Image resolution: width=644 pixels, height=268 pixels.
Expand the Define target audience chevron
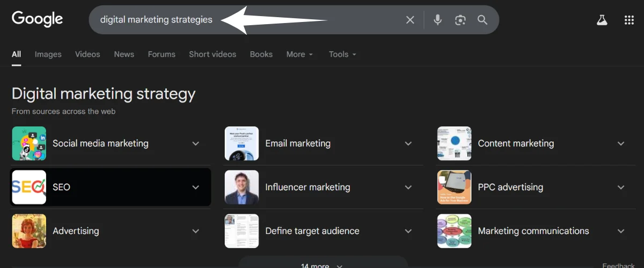[408, 232]
